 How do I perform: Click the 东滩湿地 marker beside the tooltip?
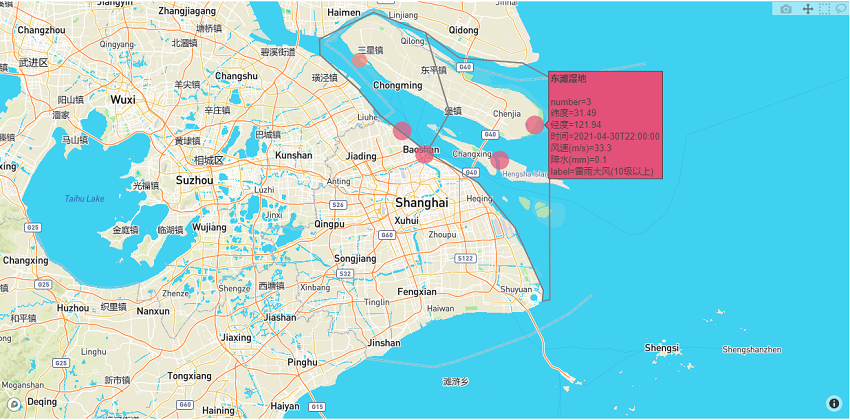click(534, 125)
